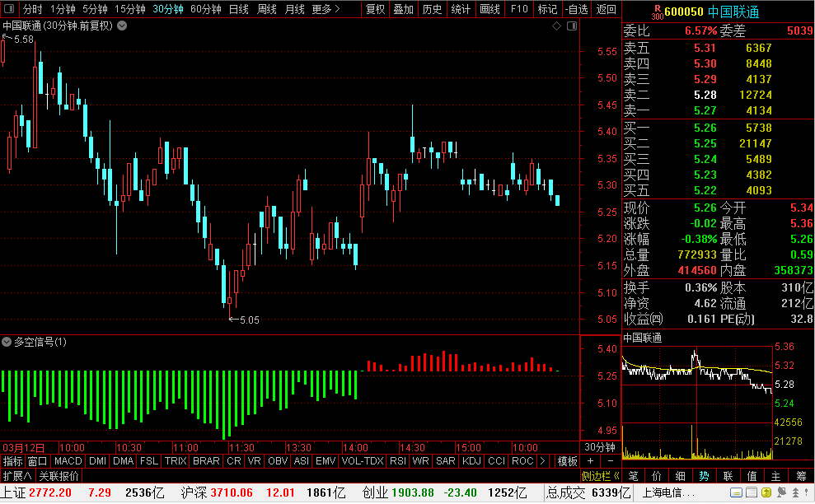The image size is (815, 504).
Task: Click the 叠加 overlay button
Action: (x=403, y=9)
